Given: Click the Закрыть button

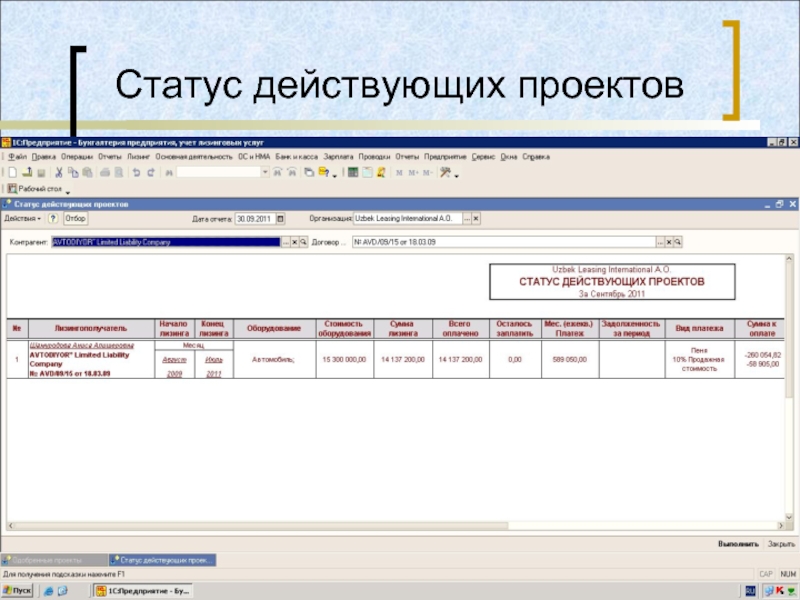Looking at the screenshot, I should pos(781,544).
